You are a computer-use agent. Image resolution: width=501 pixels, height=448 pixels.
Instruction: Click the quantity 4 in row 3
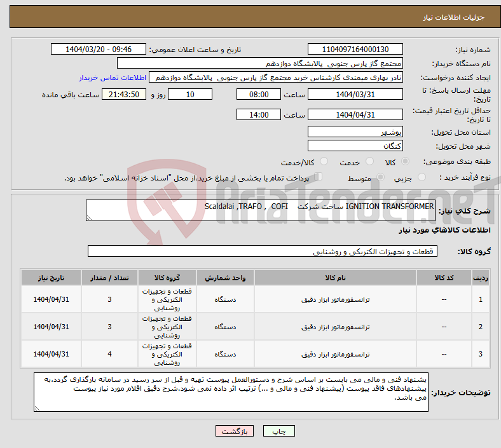[x=109, y=354]
